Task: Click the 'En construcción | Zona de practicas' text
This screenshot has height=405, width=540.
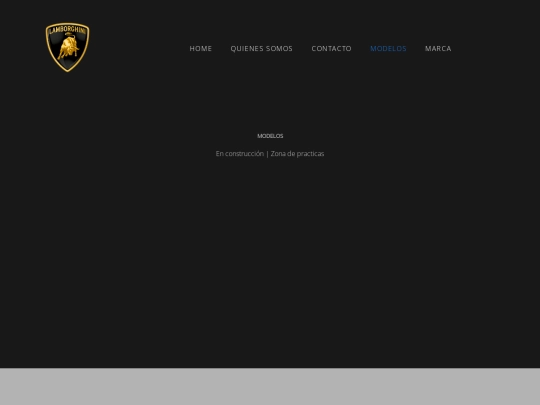Action: 270,154
